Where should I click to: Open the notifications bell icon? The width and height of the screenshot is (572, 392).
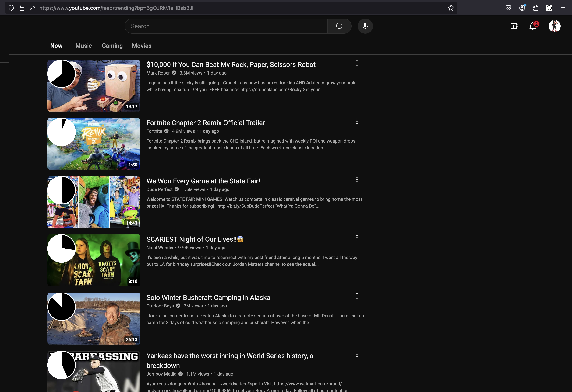click(533, 26)
